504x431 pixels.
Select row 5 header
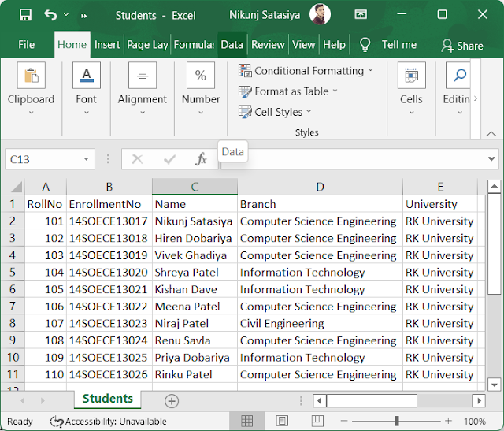[x=13, y=273]
